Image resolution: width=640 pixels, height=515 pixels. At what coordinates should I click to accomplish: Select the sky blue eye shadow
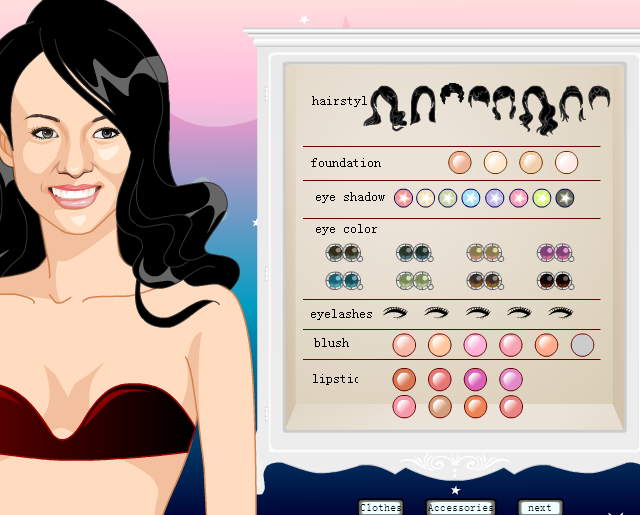coord(471,198)
